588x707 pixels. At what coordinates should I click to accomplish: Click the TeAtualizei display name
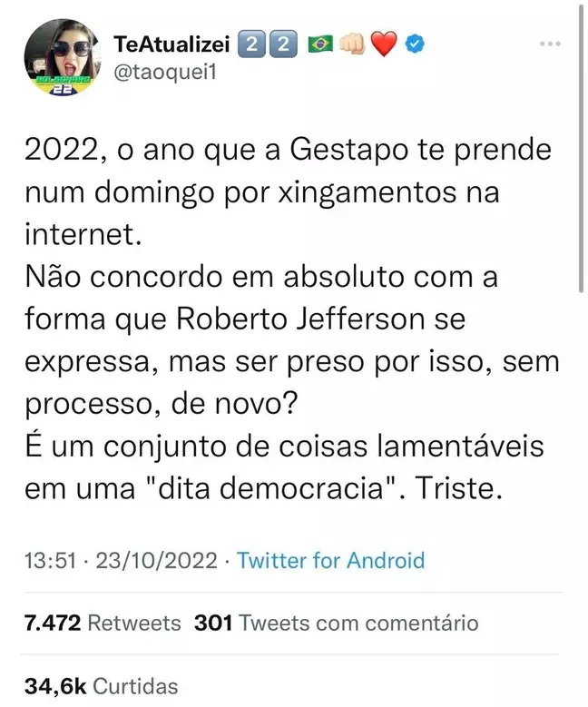click(171, 43)
